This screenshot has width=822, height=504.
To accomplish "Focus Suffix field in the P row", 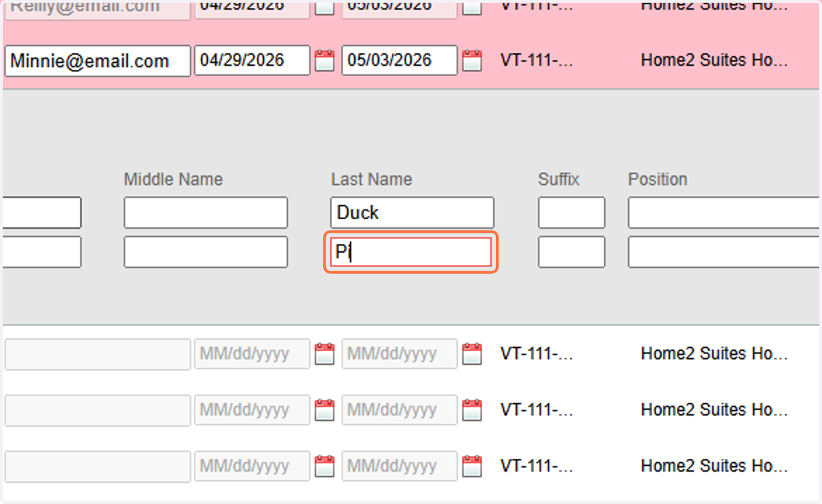I will point(571,252).
